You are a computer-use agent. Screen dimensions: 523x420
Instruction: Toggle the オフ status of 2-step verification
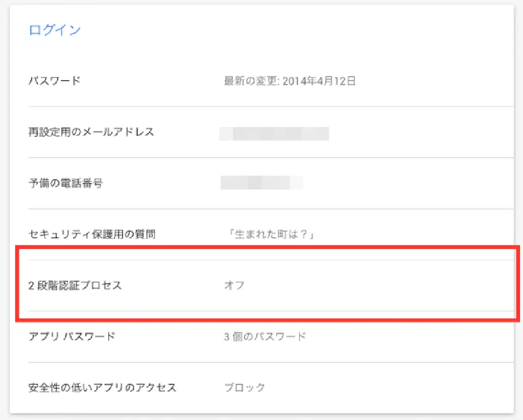click(234, 285)
